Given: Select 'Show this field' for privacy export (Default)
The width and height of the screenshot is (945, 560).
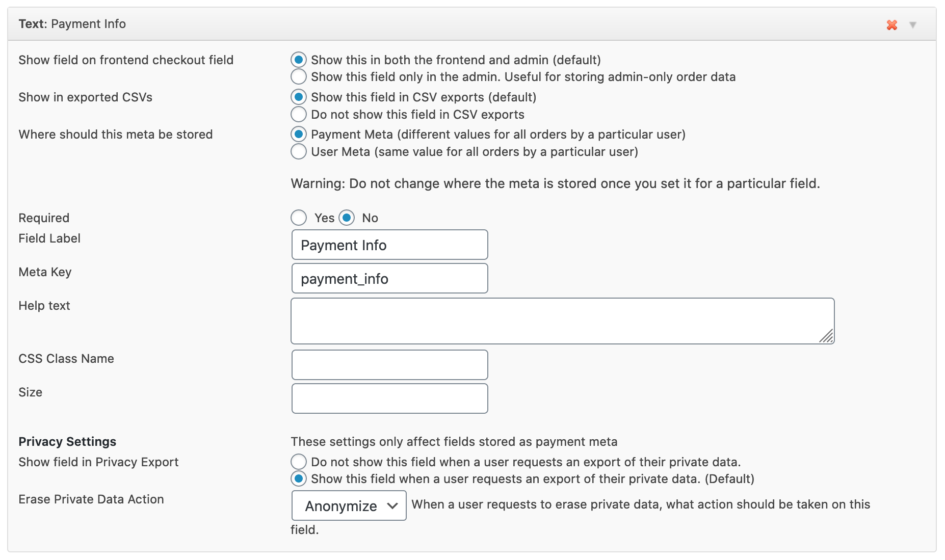Looking at the screenshot, I should pyautogui.click(x=299, y=479).
